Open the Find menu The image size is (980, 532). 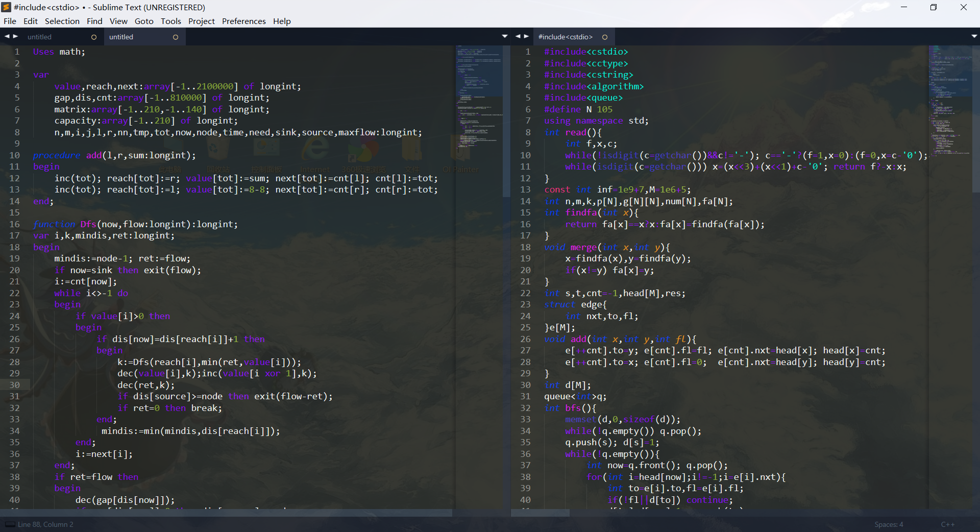[94, 21]
